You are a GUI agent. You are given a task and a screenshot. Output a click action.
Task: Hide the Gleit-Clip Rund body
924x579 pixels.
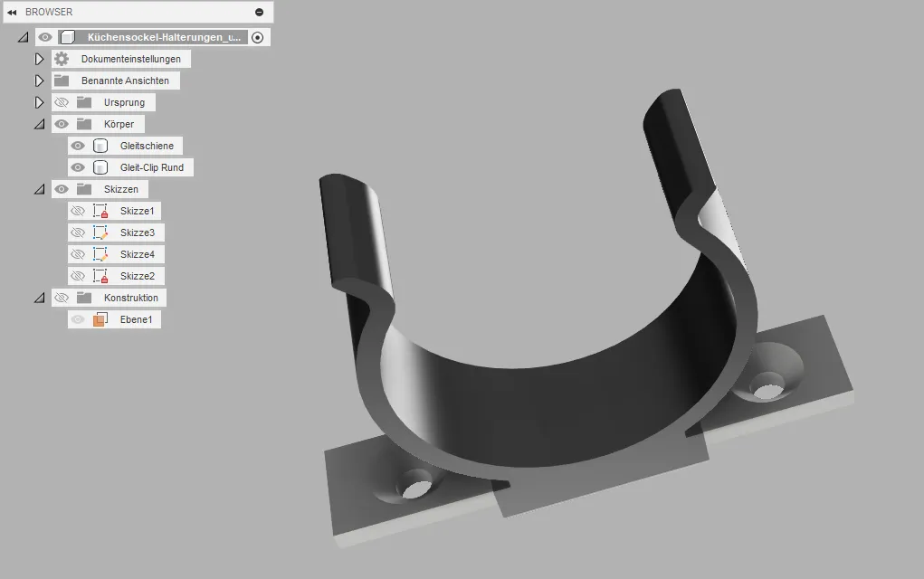[x=78, y=167]
